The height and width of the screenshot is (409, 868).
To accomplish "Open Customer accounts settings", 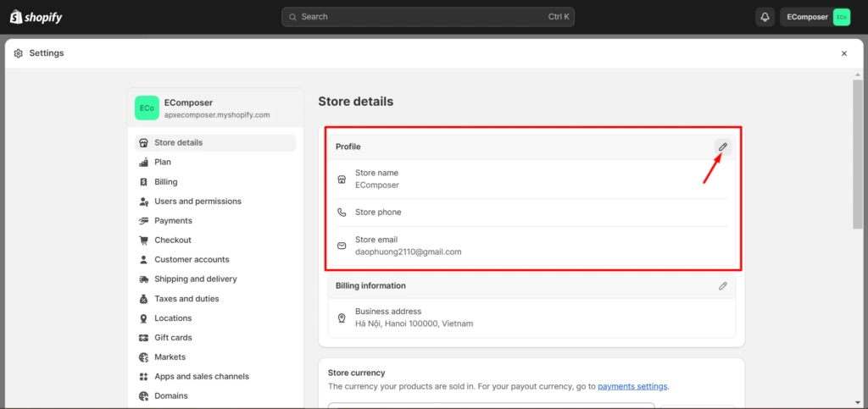I will (x=192, y=260).
